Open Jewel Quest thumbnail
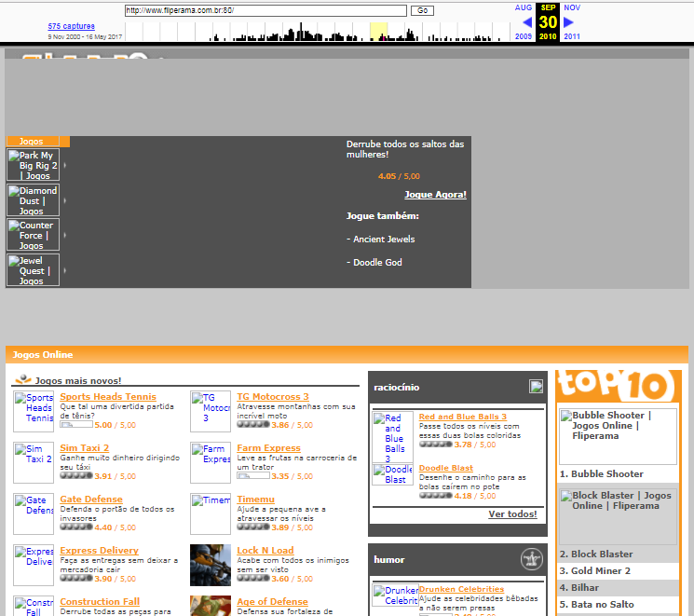694x616 pixels. click(33, 270)
